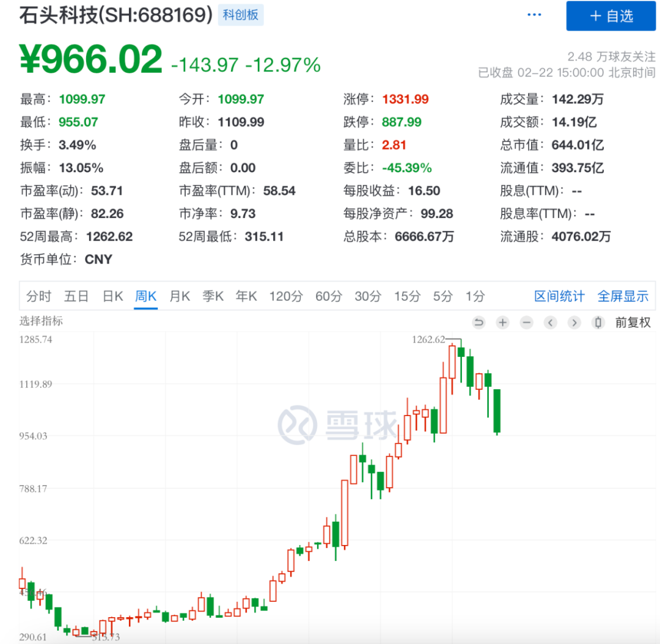The height and width of the screenshot is (644, 660).
Task: Zoom in chart with plus icon
Action: tap(502, 323)
